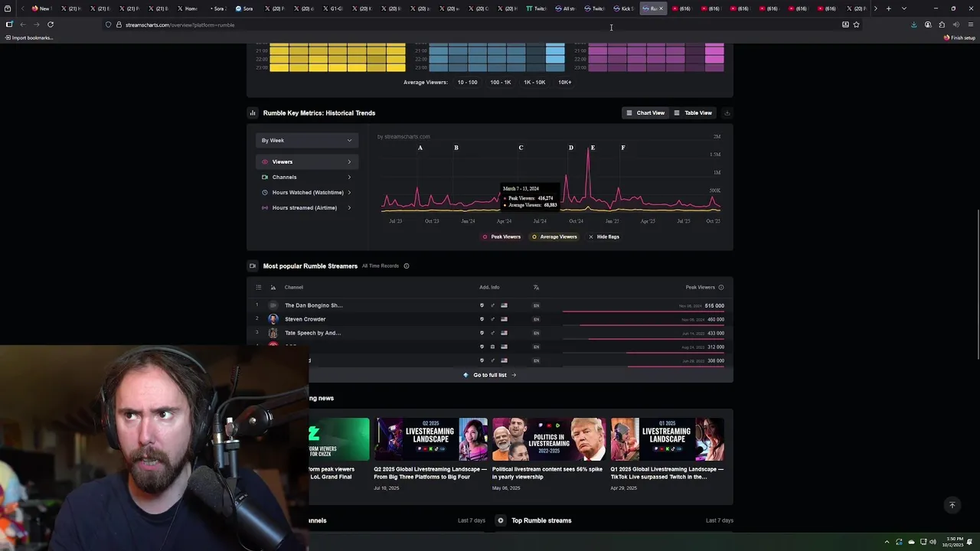The height and width of the screenshot is (551, 980).
Task: Click the rank list icon in streamers table header
Action: (258, 288)
